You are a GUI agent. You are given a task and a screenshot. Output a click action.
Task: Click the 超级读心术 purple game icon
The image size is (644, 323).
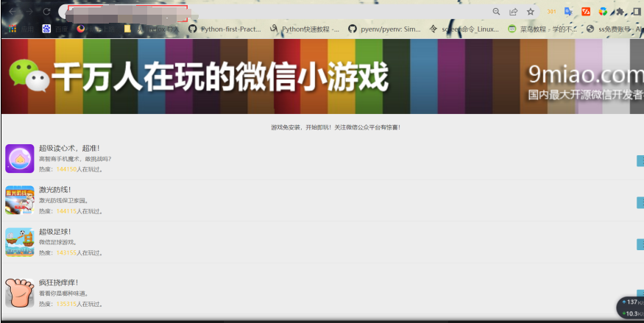(20, 158)
